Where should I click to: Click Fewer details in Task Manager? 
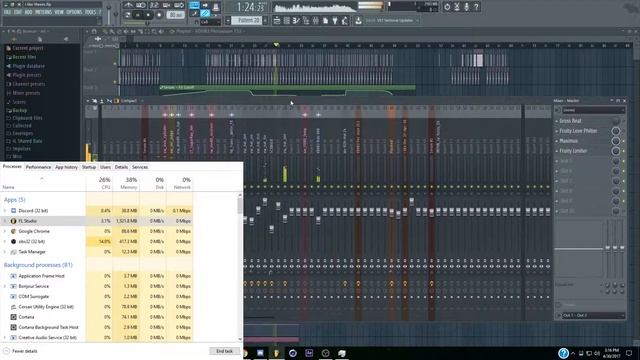pos(21,351)
